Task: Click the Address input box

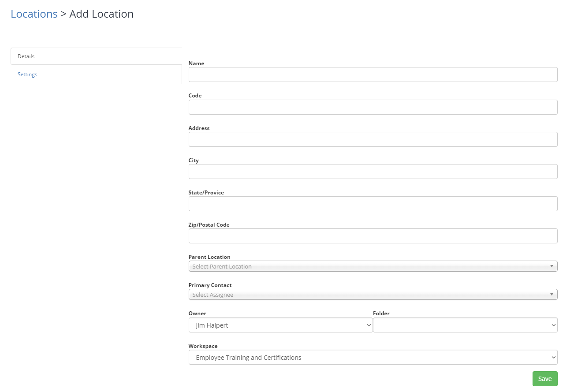Action: (x=373, y=139)
